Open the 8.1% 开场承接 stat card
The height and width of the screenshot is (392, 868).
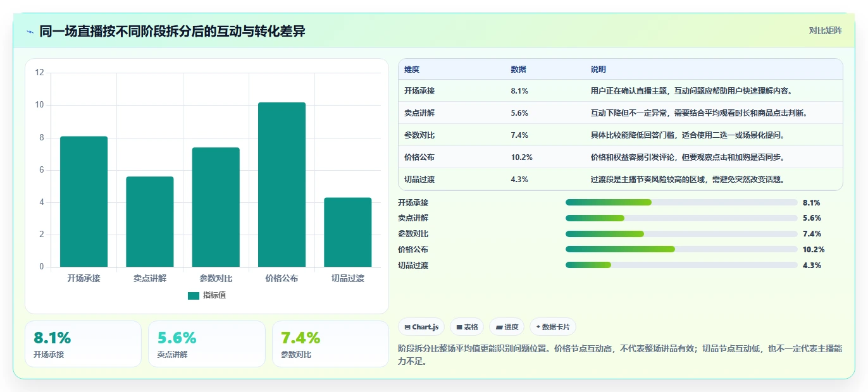[83, 344]
